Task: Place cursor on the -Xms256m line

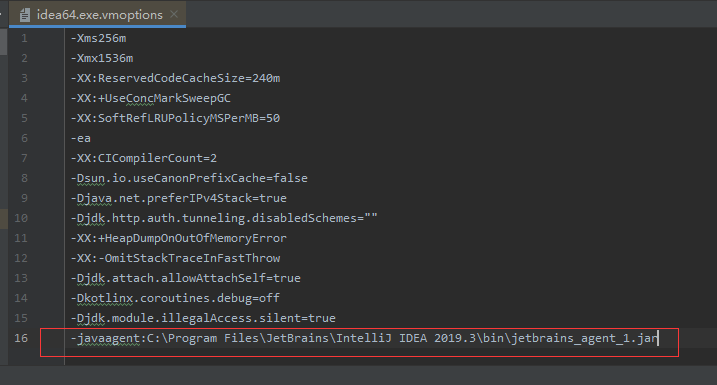Action: coord(98,38)
